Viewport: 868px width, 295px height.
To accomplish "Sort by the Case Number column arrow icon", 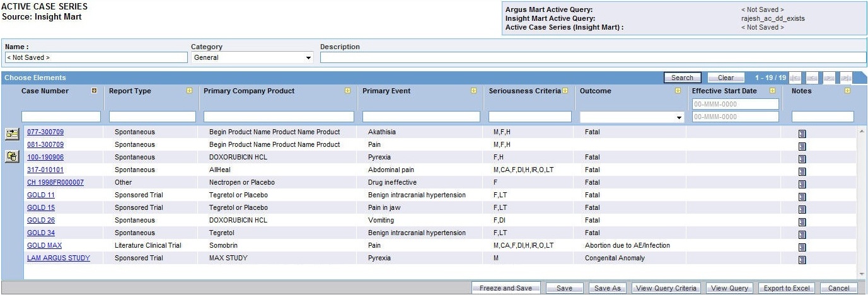I will [95, 91].
